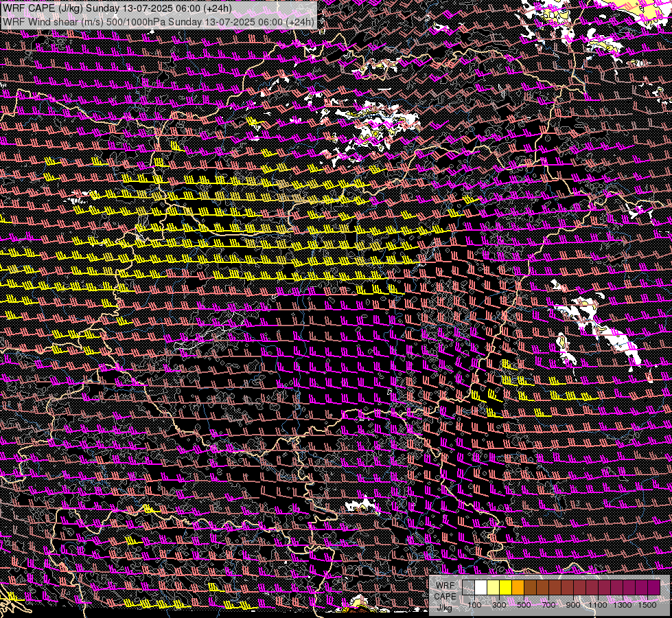
Task: Click the legend value 900
Action: [573, 605]
